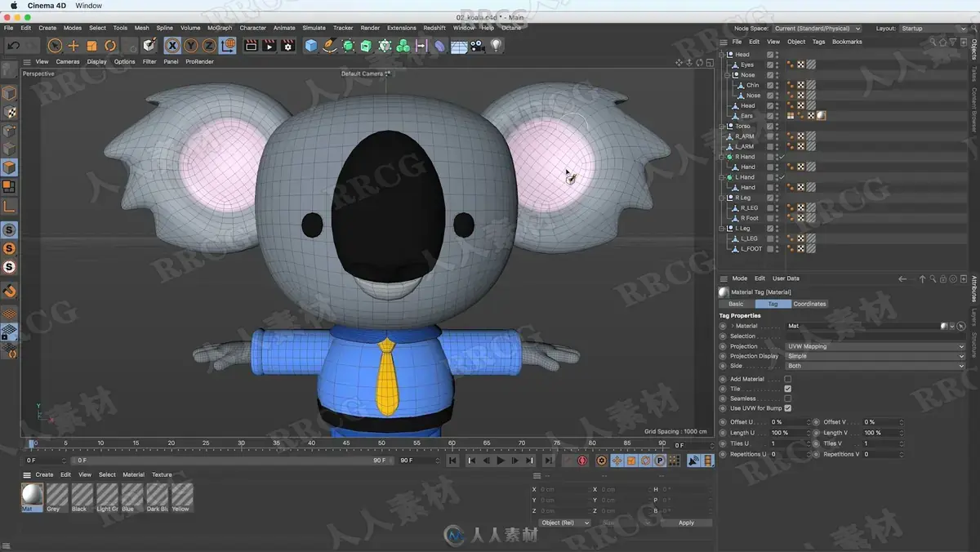Open the Projection Display dropdown Simple
Viewport: 980px width, 552px height.
click(875, 356)
